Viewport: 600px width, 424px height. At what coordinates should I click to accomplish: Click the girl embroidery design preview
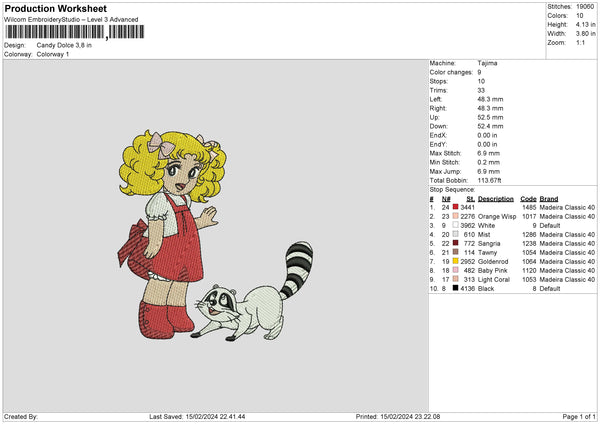(x=171, y=234)
